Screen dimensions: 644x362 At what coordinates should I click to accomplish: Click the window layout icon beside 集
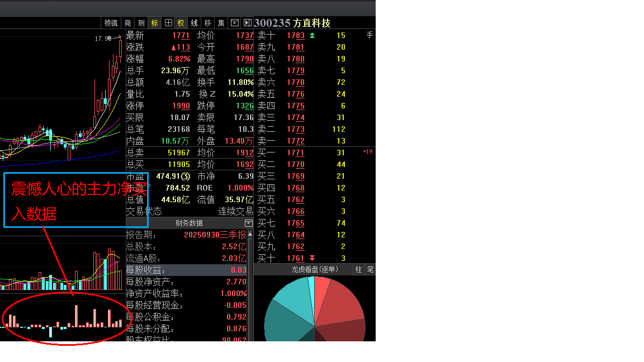coord(235,23)
